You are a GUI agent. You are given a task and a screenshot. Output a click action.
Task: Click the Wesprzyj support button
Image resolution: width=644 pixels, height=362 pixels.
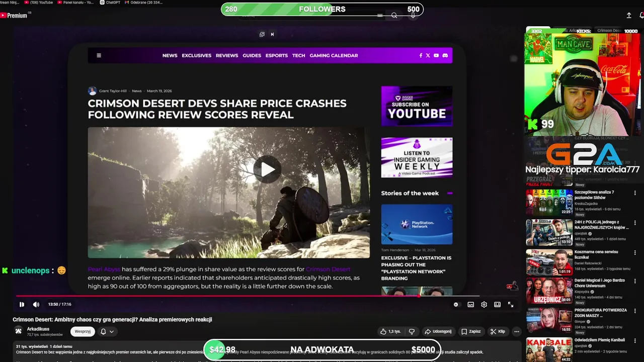[83, 331]
